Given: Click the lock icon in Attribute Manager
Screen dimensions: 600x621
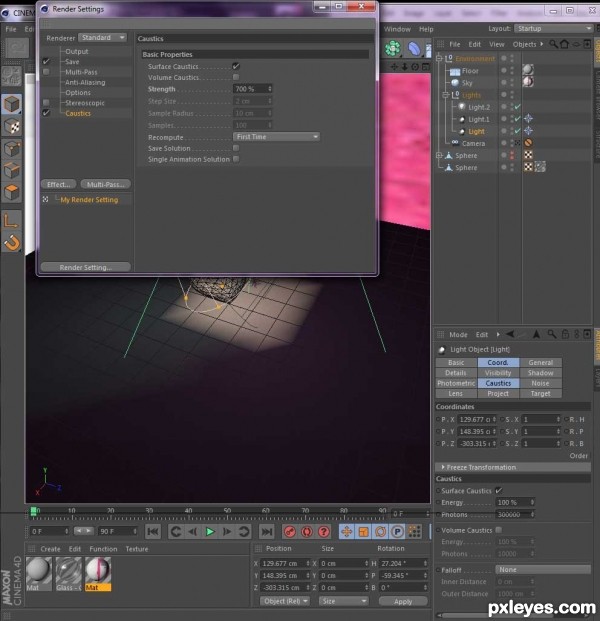Looking at the screenshot, I should pos(565,334).
